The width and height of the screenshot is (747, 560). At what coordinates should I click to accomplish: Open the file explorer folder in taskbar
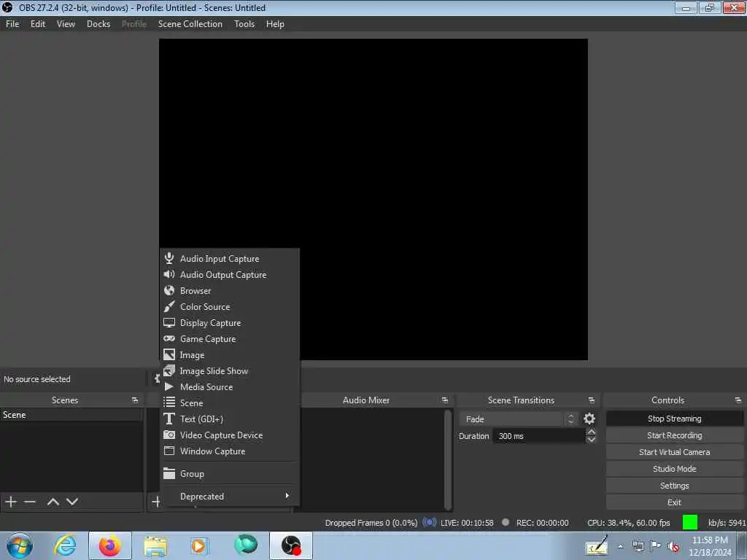coord(155,545)
